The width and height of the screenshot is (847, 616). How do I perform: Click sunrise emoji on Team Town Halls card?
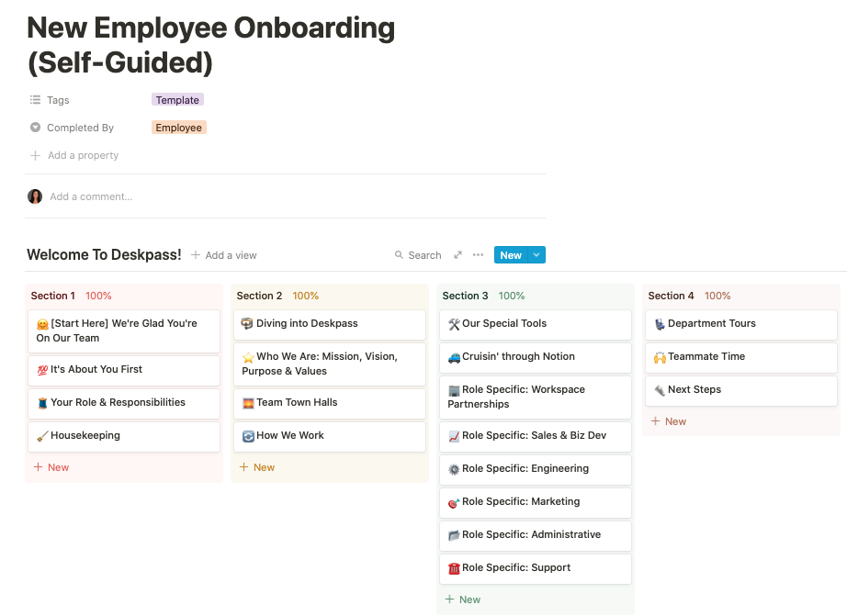coord(248,403)
